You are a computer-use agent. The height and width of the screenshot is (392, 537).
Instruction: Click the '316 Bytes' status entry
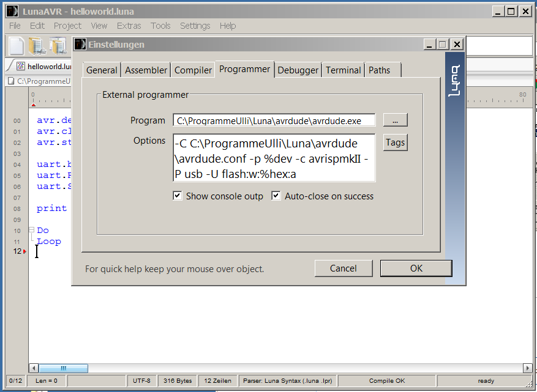click(x=178, y=381)
